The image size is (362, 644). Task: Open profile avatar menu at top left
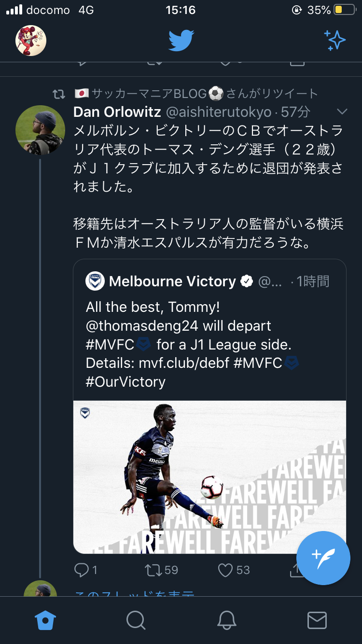pyautogui.click(x=31, y=41)
